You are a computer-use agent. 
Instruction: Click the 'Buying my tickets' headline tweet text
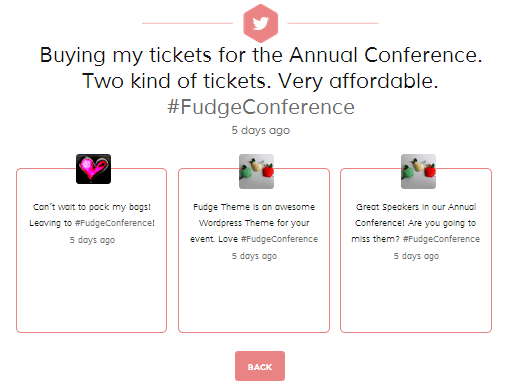coord(261,68)
